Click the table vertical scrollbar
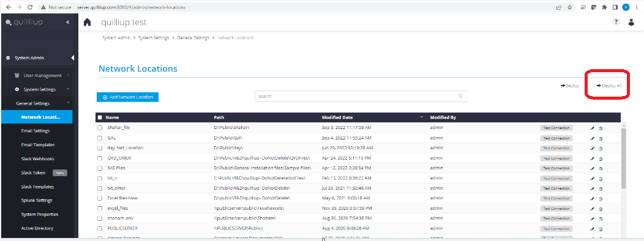Screen dimensions: 644x241 (x=623, y=158)
